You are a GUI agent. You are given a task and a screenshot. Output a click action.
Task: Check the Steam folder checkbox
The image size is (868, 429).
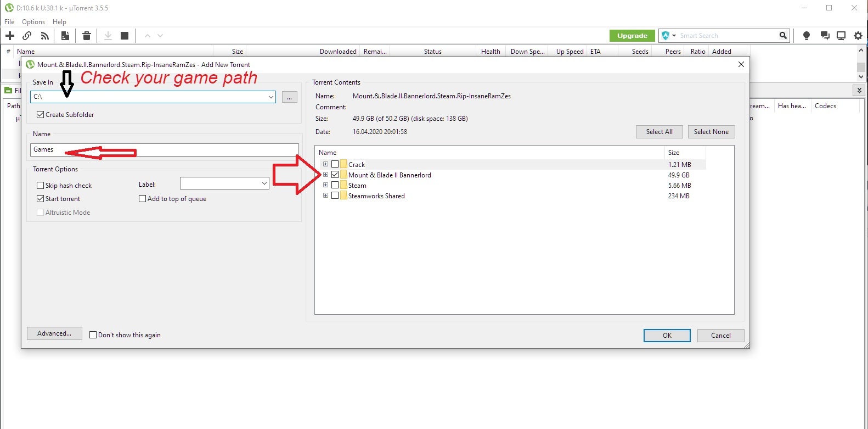(x=335, y=185)
